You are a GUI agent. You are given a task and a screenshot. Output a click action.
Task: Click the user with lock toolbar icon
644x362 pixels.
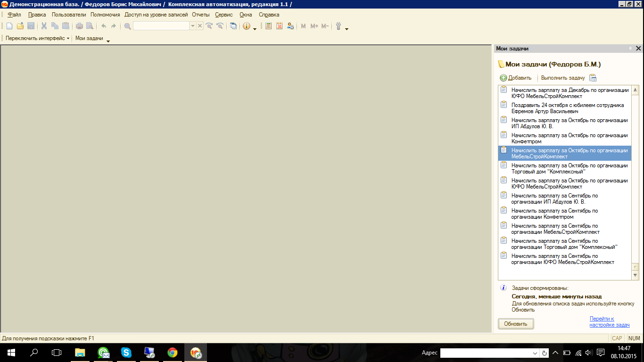click(x=290, y=26)
